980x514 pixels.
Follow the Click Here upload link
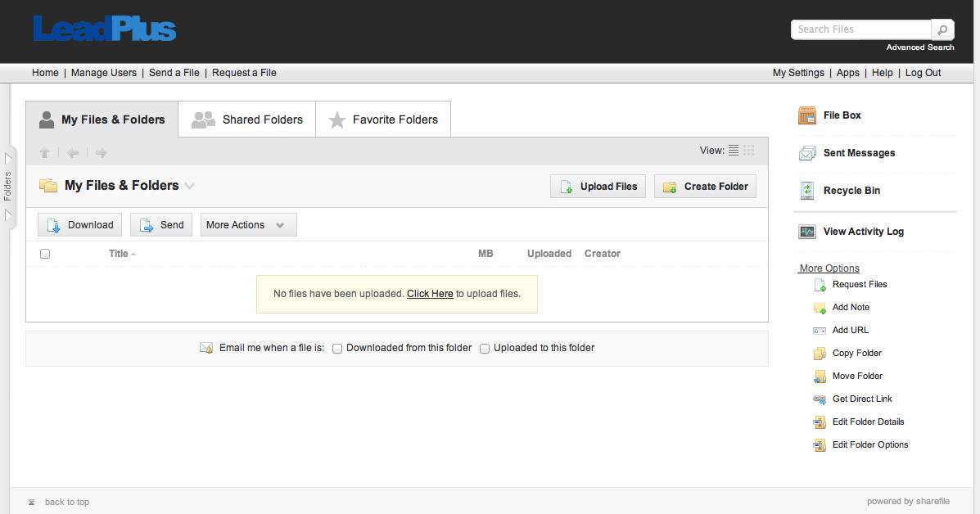(x=430, y=294)
